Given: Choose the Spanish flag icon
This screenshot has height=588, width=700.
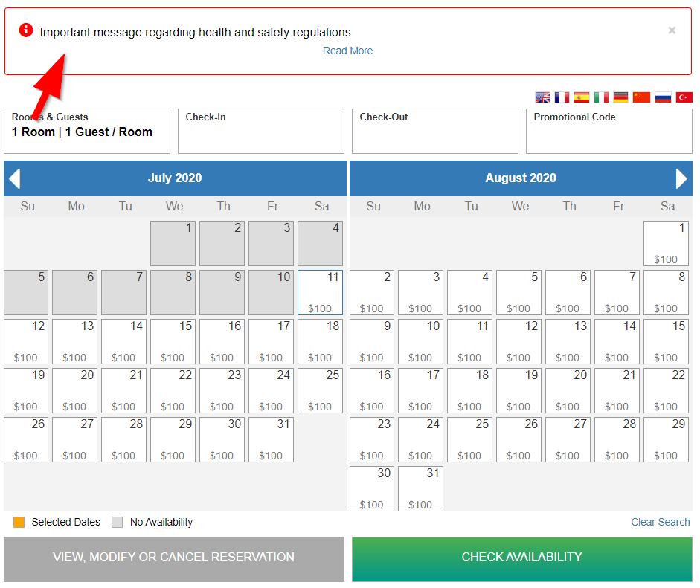Looking at the screenshot, I should coord(581,97).
